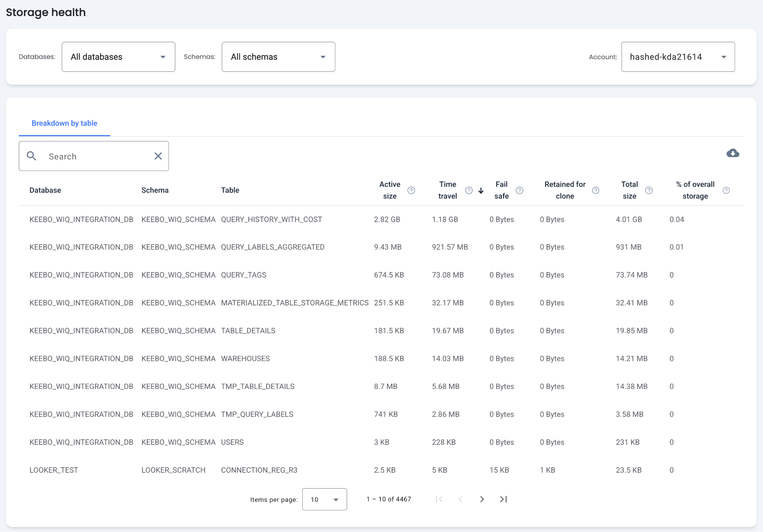The width and height of the screenshot is (763, 532).
Task: Click the cloud download export icon
Action: pyautogui.click(x=732, y=153)
